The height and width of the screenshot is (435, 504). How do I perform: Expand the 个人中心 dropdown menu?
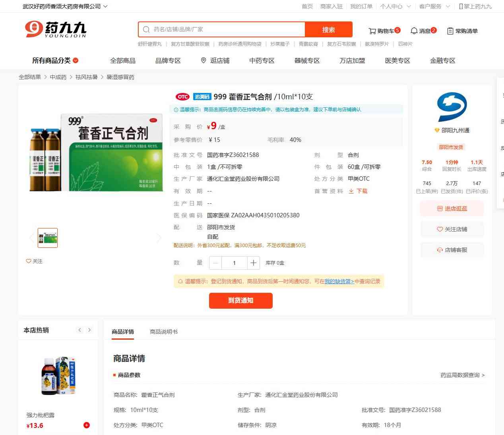point(395,6)
